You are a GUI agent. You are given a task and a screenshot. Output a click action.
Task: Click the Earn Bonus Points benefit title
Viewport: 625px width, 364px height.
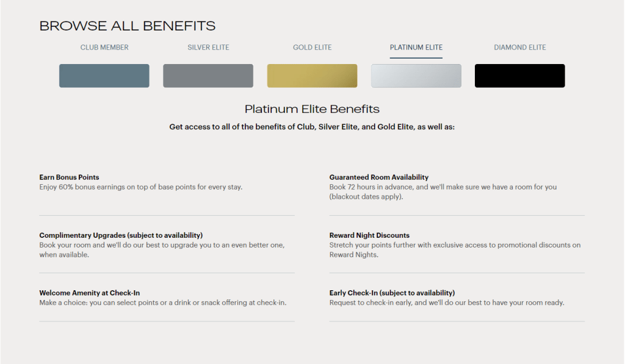click(x=69, y=177)
